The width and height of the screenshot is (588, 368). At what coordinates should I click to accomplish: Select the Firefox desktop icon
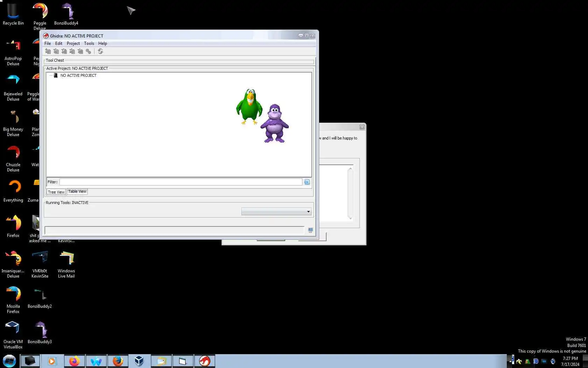point(13,226)
